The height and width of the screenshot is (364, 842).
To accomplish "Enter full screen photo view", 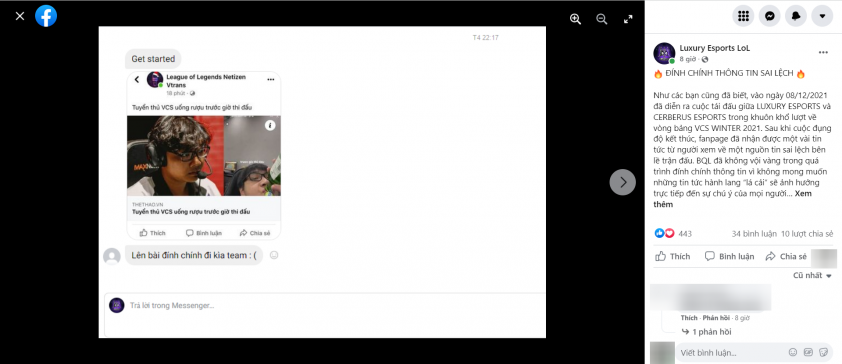I will pos(628,19).
